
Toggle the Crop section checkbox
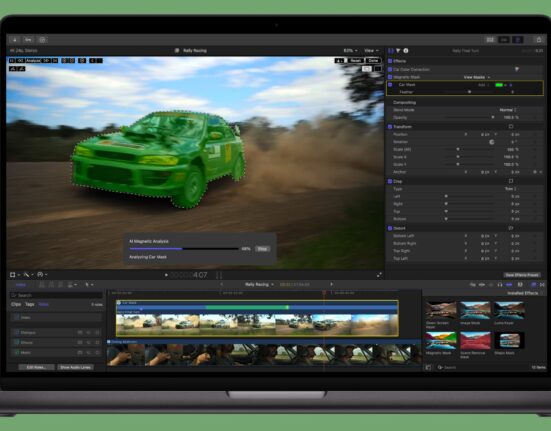tap(390, 181)
